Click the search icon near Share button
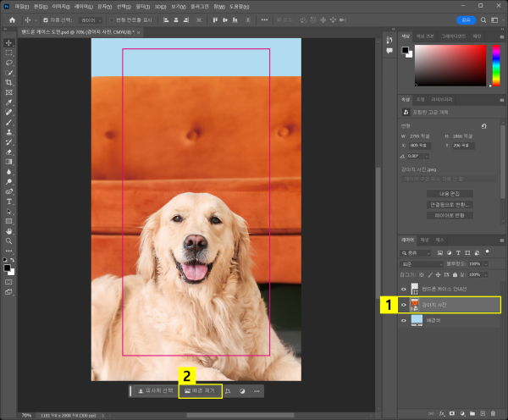This screenshot has width=508, height=420. click(485, 19)
